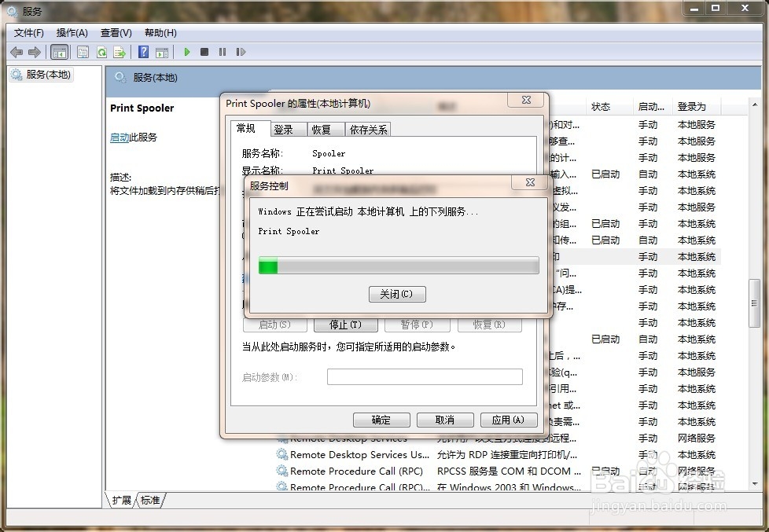Screen dimensions: 769x532
Task: Click the Stop service toolbar icon
Action: coord(204,52)
